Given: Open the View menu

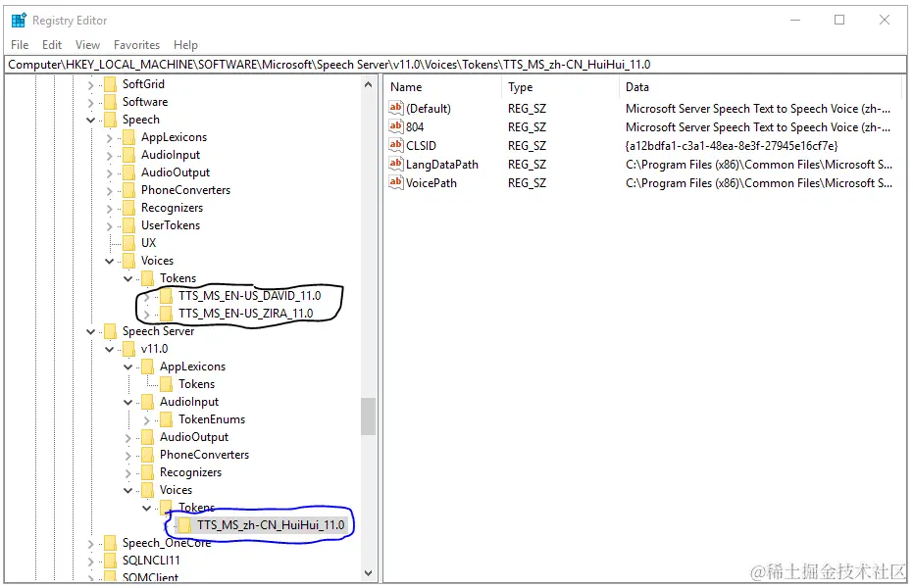Looking at the screenshot, I should click(x=87, y=45).
